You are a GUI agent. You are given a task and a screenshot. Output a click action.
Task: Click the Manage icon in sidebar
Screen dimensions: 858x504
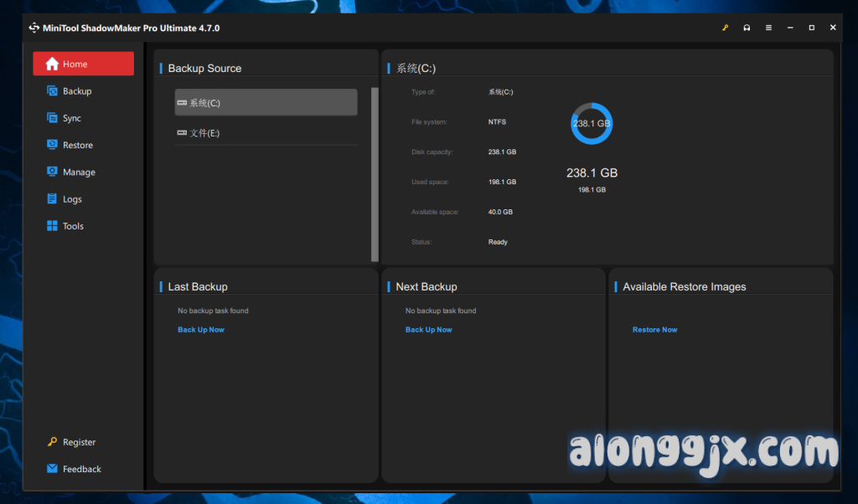[52, 172]
